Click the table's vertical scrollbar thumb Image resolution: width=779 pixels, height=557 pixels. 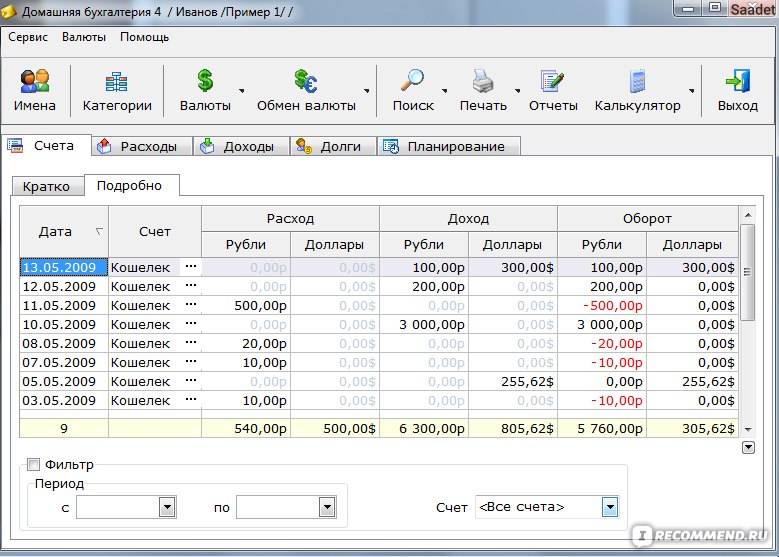(x=747, y=272)
